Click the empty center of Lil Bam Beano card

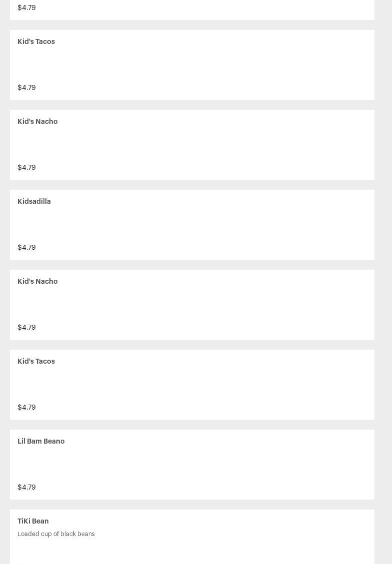click(x=192, y=465)
